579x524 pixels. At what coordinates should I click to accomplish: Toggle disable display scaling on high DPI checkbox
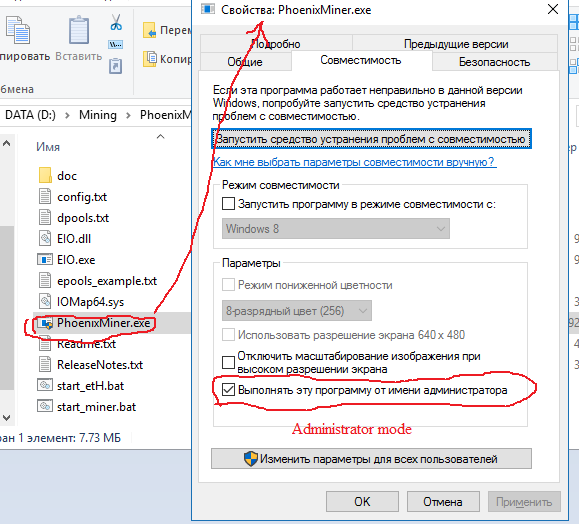click(x=228, y=362)
